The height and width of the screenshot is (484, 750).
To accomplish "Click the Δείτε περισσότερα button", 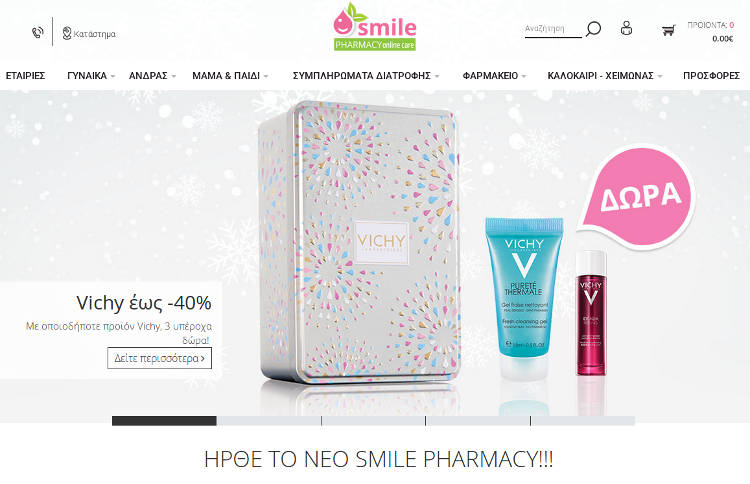I will point(159,358).
